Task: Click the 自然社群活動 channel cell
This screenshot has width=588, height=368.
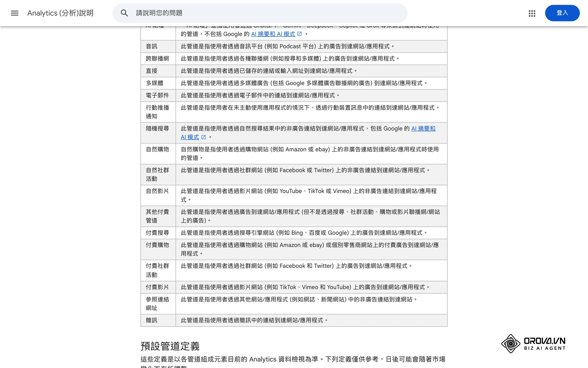Action: [x=158, y=174]
